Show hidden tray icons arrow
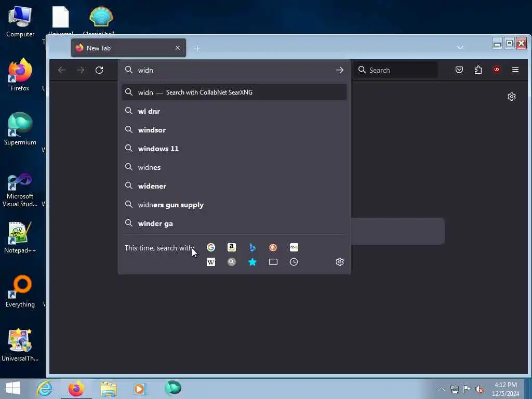 pyautogui.click(x=441, y=389)
